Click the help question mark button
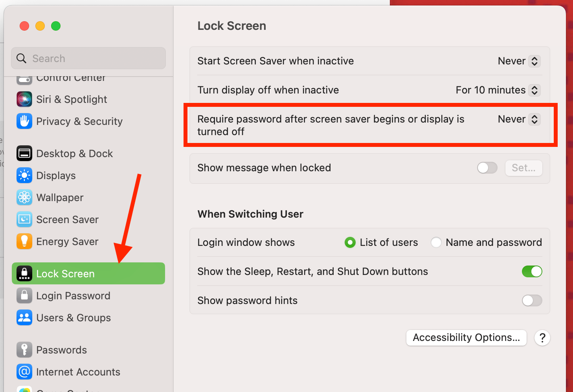Image resolution: width=573 pixels, height=392 pixels. point(542,337)
